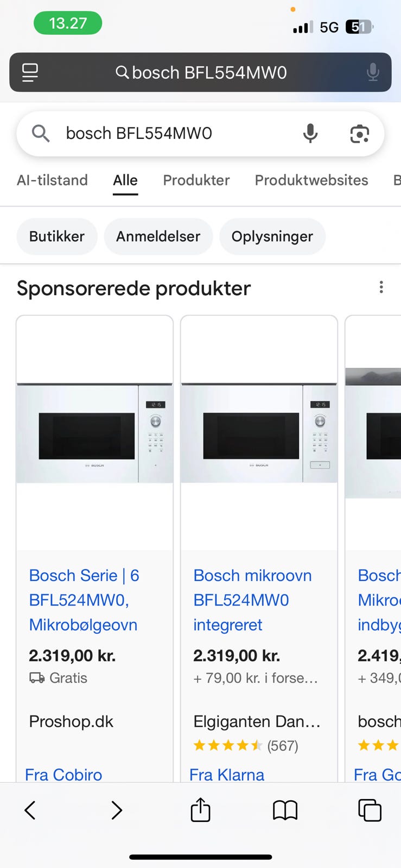The width and height of the screenshot is (401, 868).
Task: Open the Safari share sheet
Action: pyautogui.click(x=200, y=809)
